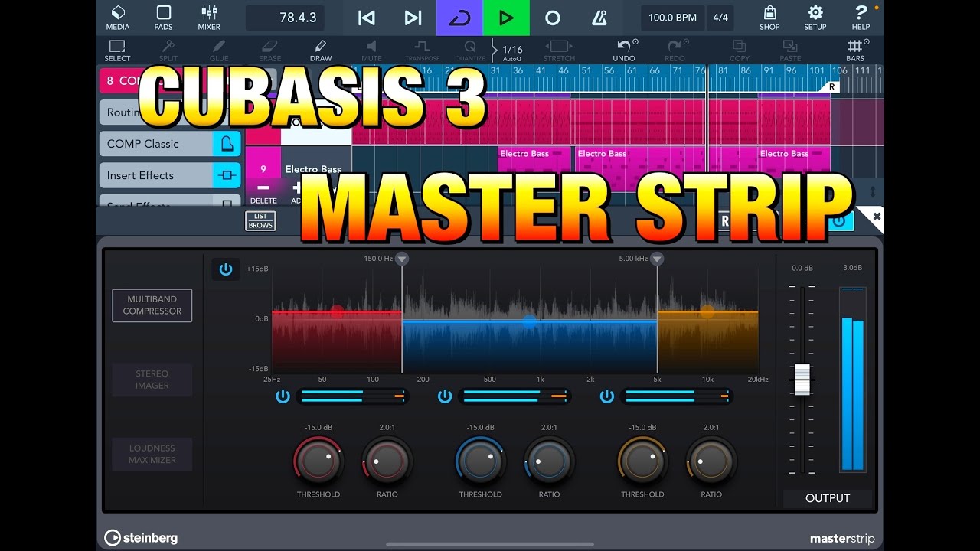Click COPY
Viewport: 980px width, 551px height.
pyautogui.click(x=740, y=51)
